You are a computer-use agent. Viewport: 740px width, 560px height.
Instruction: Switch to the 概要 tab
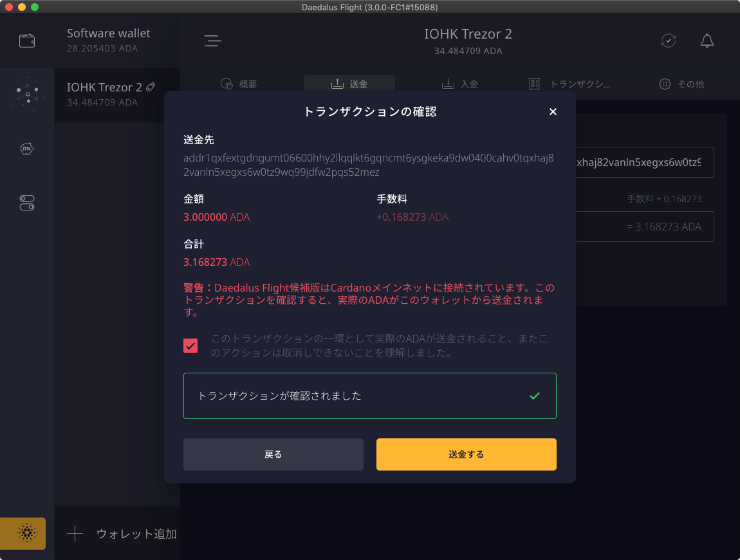(239, 84)
